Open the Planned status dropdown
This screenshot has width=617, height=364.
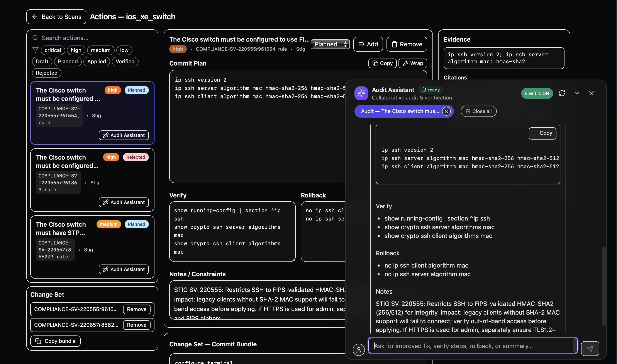pyautogui.click(x=330, y=44)
